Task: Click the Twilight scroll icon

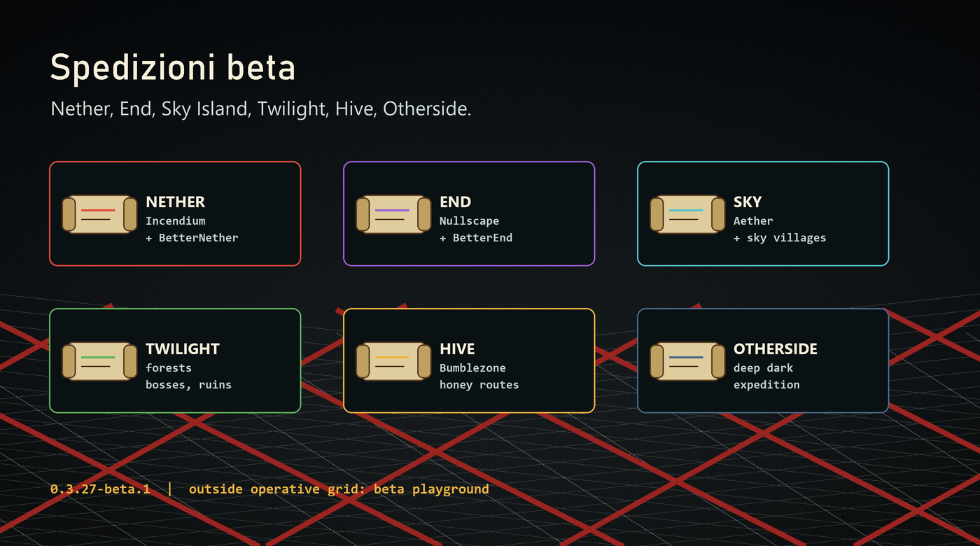Action: coord(99,361)
